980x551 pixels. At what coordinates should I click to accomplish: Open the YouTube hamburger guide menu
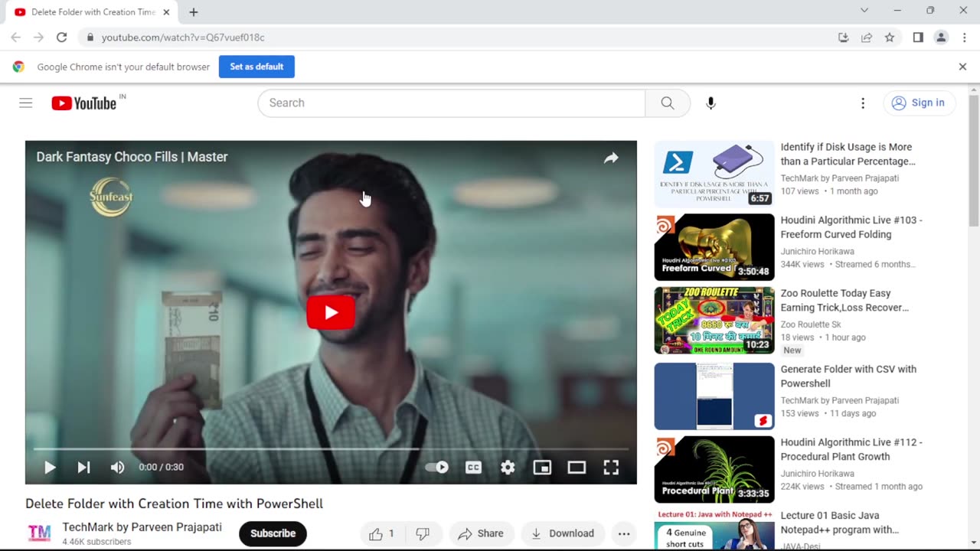26,103
